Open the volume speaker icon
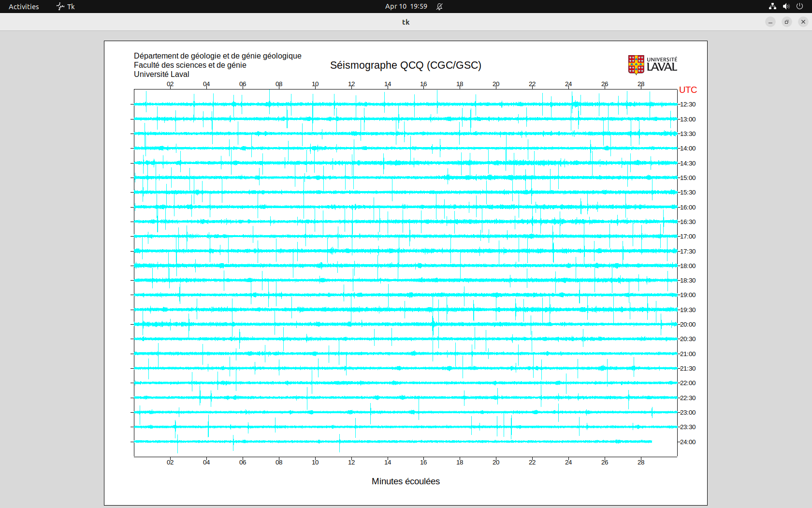 point(786,6)
